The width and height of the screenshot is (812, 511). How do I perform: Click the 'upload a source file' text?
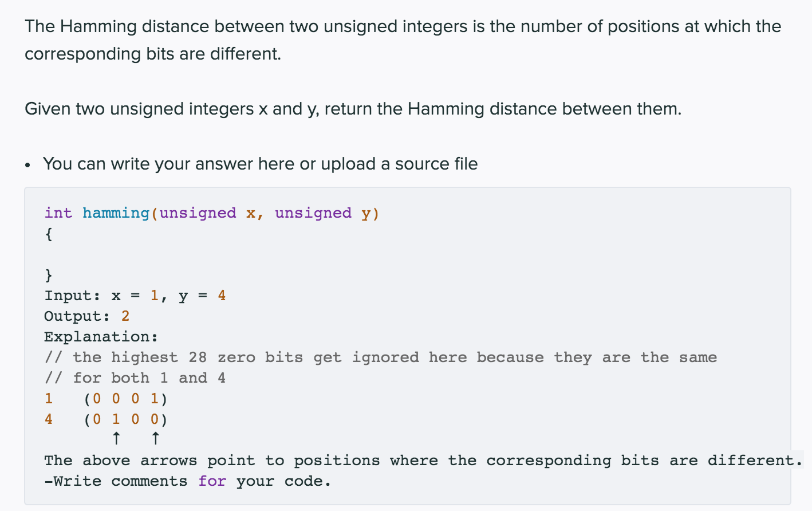(399, 164)
